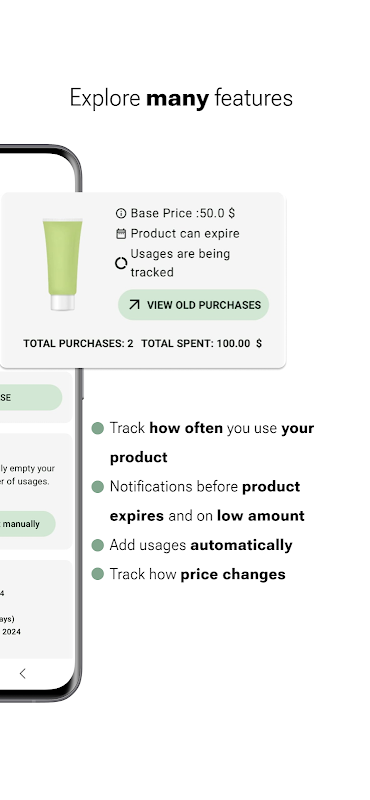Click the Total Spent: 100.00 $ label

click(x=202, y=344)
